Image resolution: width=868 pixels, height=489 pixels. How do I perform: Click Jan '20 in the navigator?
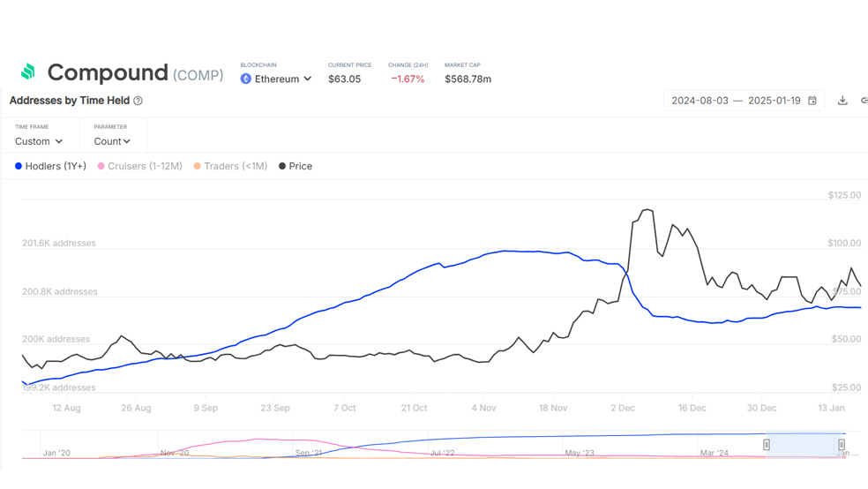tap(56, 453)
